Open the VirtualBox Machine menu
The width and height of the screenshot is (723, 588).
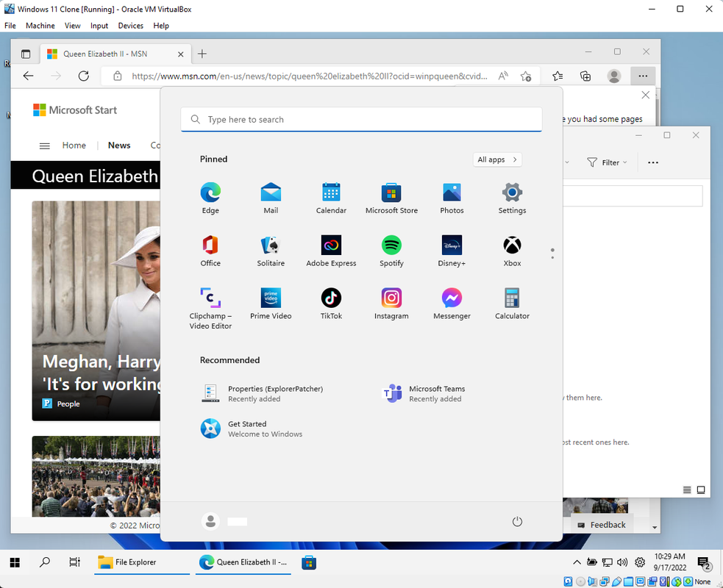[x=40, y=26]
